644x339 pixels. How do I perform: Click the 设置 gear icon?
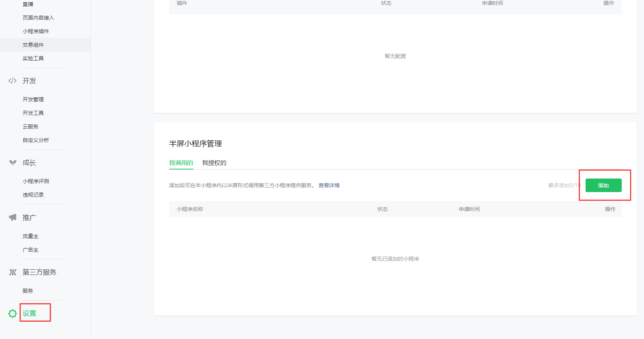pos(12,313)
